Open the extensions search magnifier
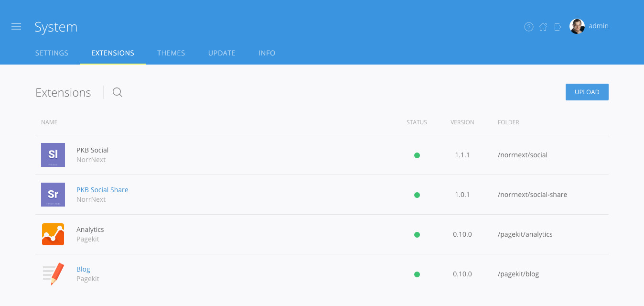This screenshot has height=306, width=644. (118, 92)
